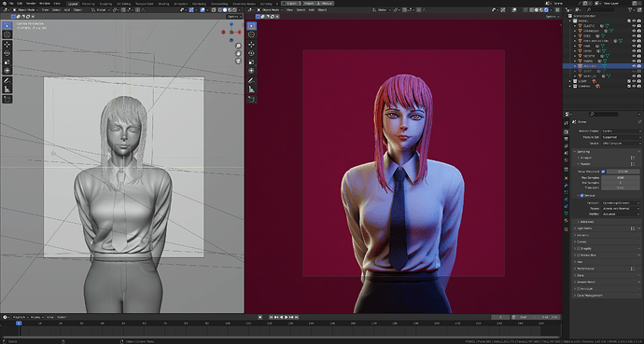Open the Material properties tab icon

point(567,220)
